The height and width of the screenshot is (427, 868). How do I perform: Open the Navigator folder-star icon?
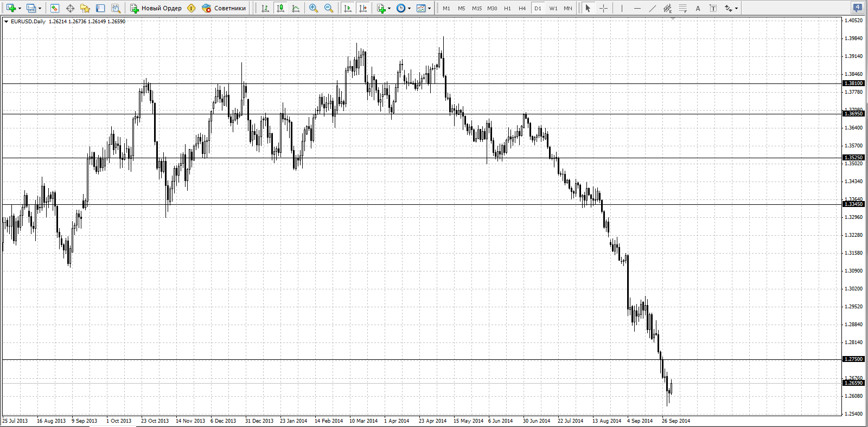point(85,8)
